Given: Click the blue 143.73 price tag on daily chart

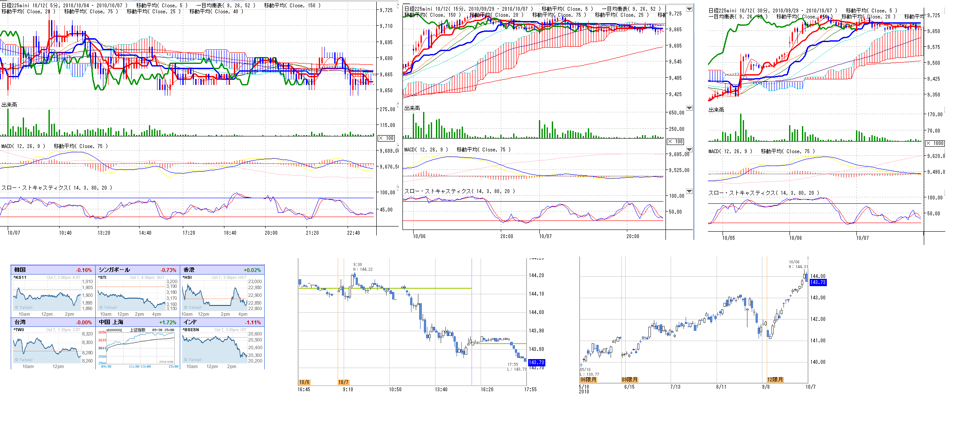Looking at the screenshot, I should click(x=817, y=282).
